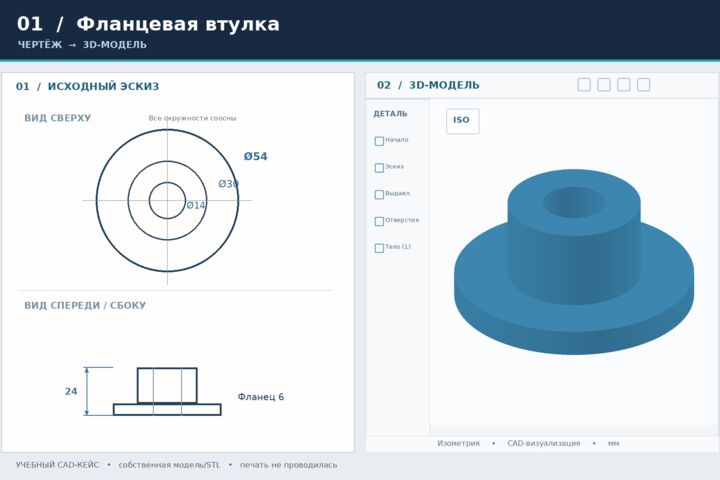The image size is (720, 480).
Task: Click CAD-визуализация in the status bar
Action: point(544,443)
